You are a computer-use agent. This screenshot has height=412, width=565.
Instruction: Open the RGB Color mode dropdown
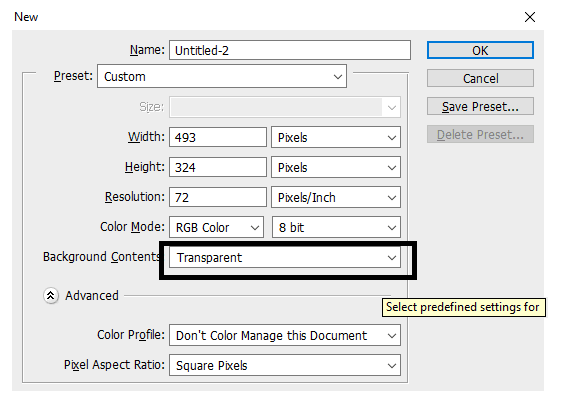click(217, 227)
